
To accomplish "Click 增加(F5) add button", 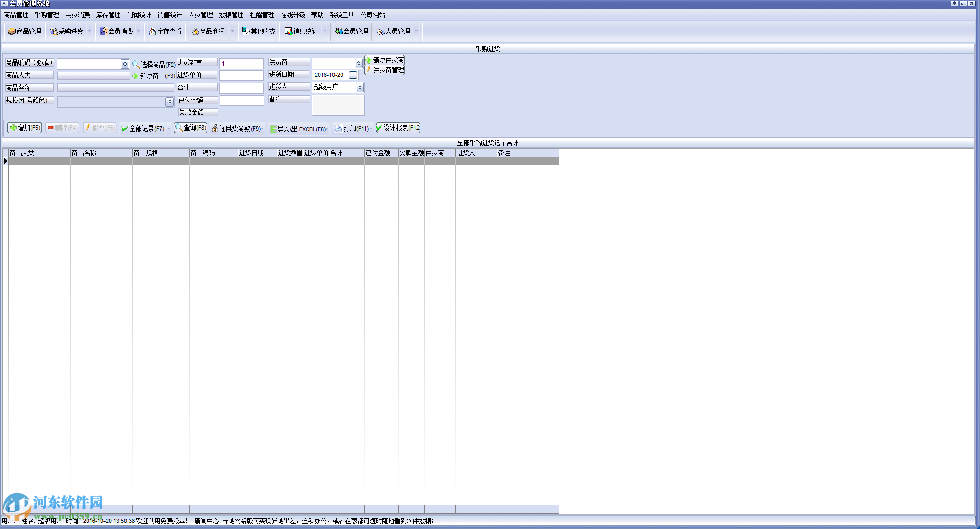I will [25, 128].
